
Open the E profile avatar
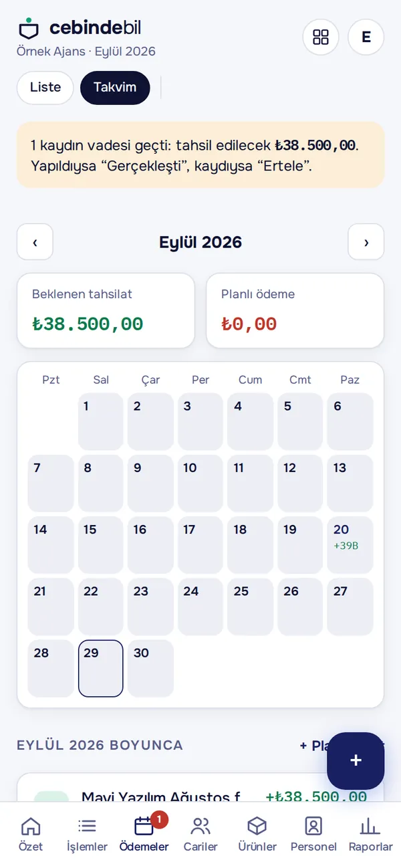[x=366, y=37]
